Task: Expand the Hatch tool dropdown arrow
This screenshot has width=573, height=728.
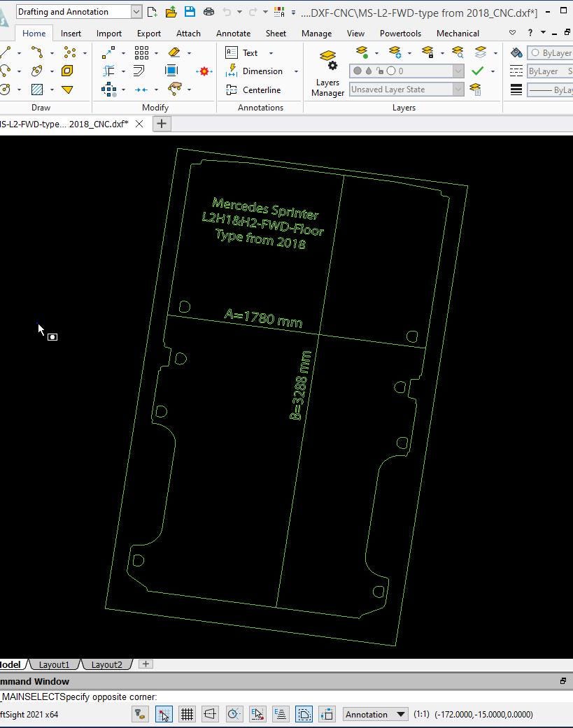Action: pyautogui.click(x=52, y=90)
